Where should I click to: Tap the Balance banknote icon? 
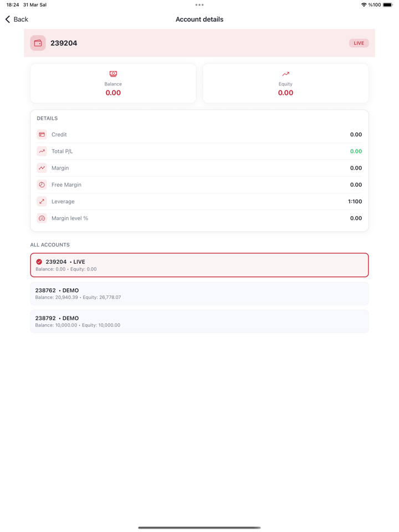click(113, 74)
